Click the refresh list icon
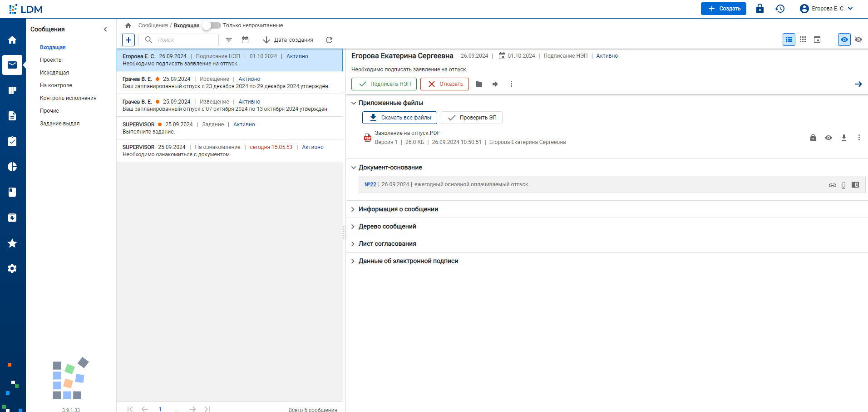Image resolution: width=868 pixels, height=412 pixels. [x=329, y=40]
